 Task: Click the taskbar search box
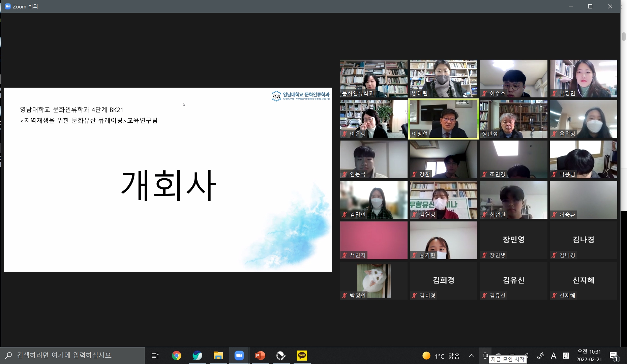point(72,355)
